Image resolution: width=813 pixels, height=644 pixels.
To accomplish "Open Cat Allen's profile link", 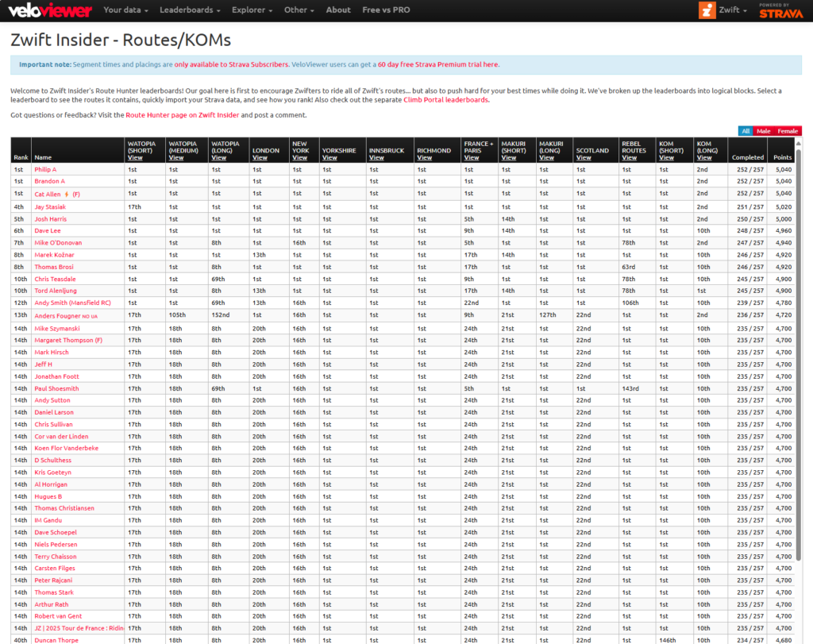I will click(48, 195).
